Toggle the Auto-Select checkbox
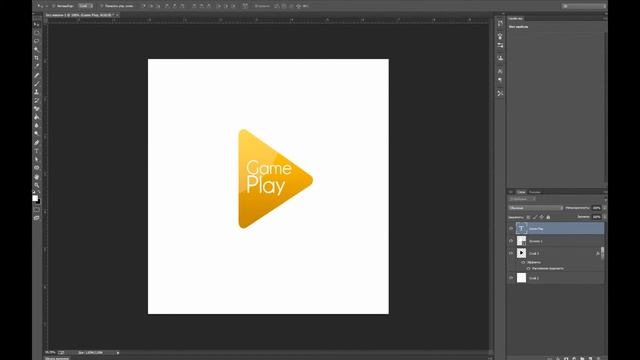 (53, 6)
